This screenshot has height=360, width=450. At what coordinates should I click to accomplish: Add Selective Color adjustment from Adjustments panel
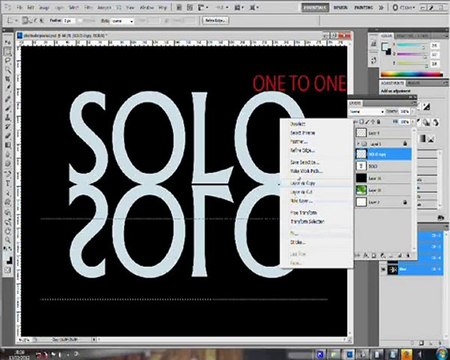(x=431, y=139)
